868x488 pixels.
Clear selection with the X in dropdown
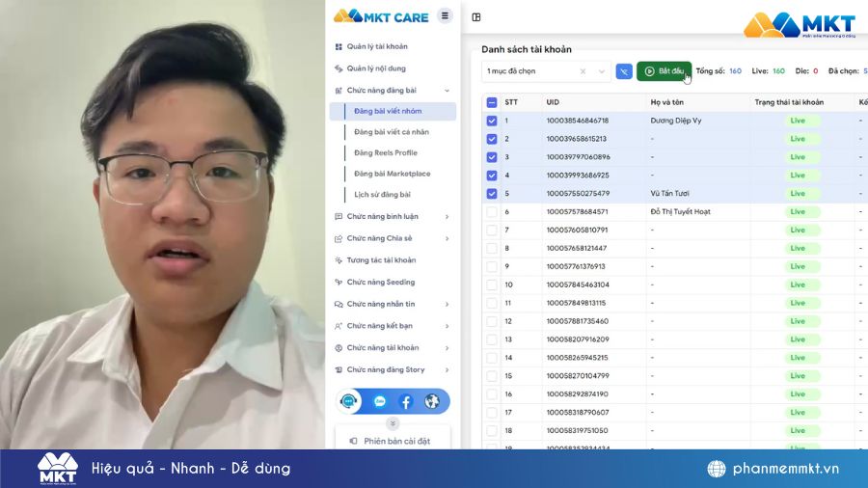(x=583, y=71)
